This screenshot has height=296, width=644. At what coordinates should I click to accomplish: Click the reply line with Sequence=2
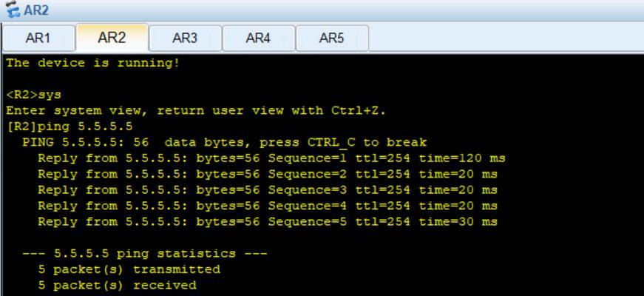[268, 175]
